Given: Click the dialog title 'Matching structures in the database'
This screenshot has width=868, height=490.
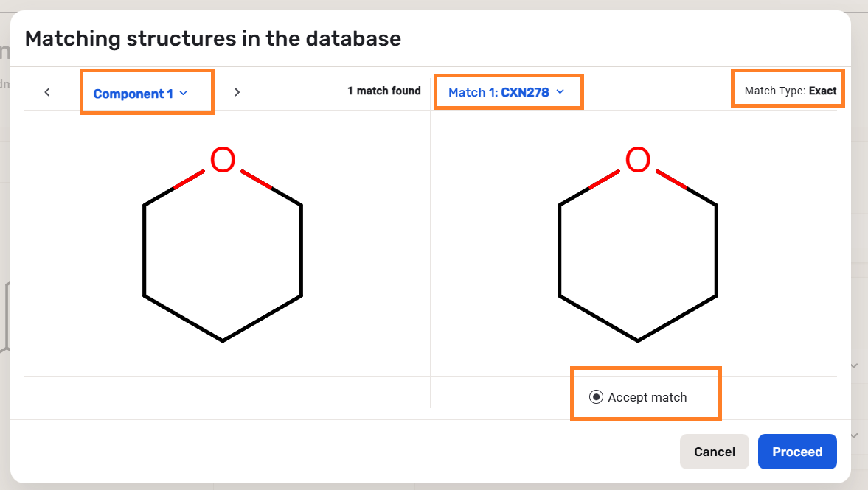Looking at the screenshot, I should (x=213, y=38).
